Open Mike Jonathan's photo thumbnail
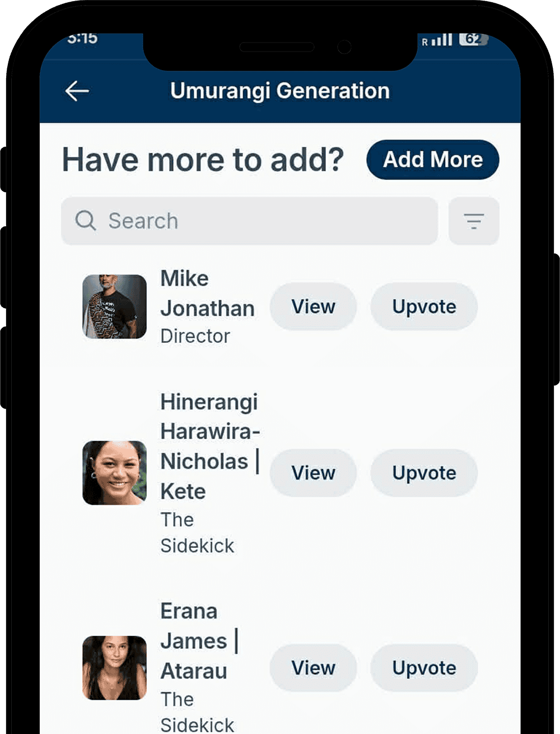Image resolution: width=560 pixels, height=734 pixels. (115, 306)
